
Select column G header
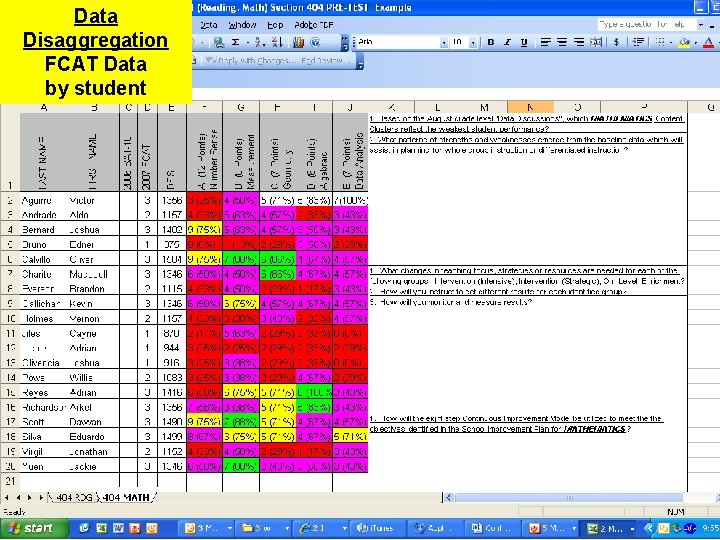pos(241,107)
